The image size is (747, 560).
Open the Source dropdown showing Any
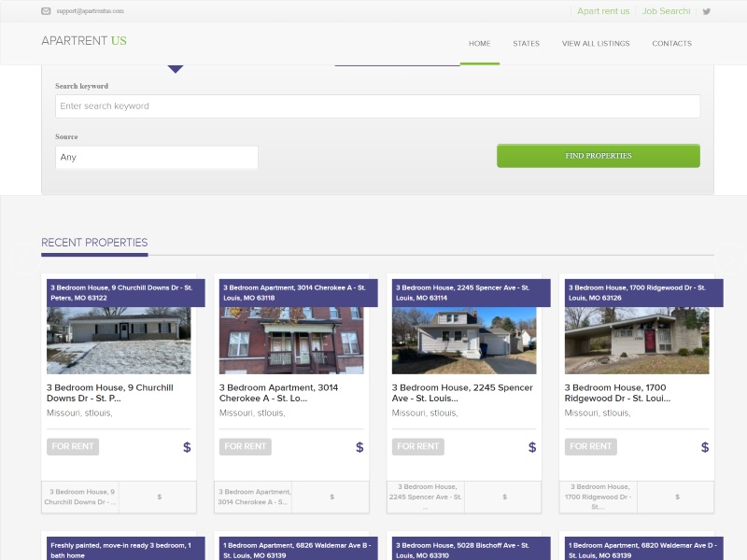tap(156, 157)
